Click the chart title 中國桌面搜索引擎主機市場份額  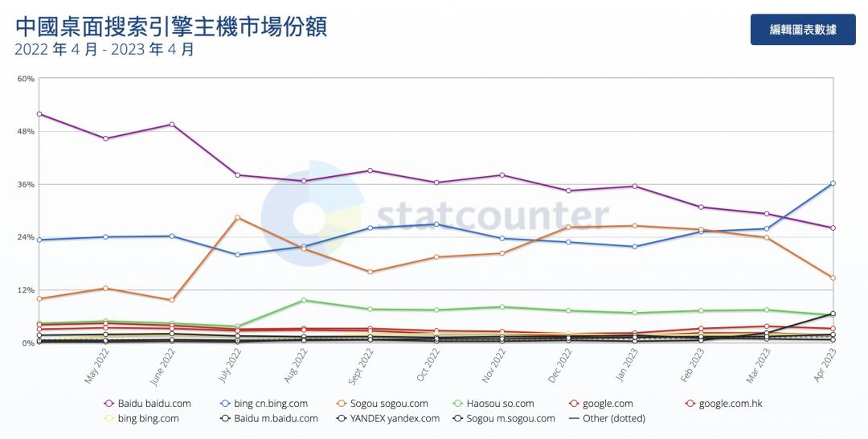(170, 27)
